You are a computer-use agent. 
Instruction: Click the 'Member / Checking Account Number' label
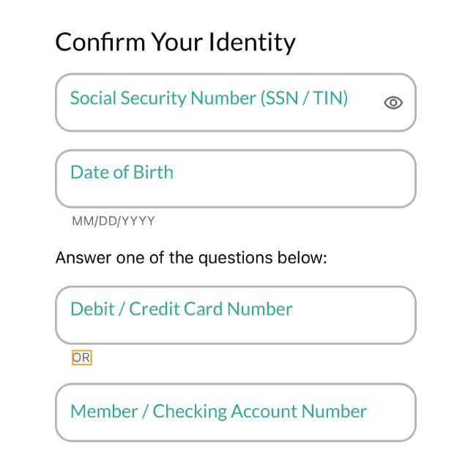tap(218, 412)
